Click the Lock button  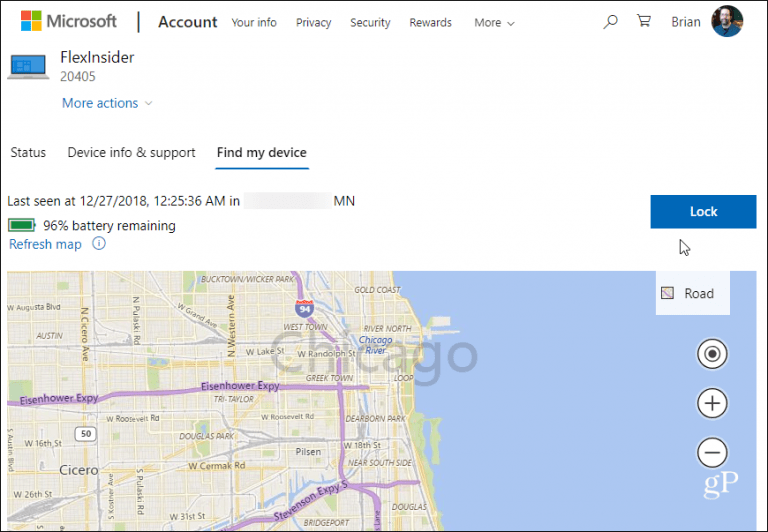(x=703, y=212)
